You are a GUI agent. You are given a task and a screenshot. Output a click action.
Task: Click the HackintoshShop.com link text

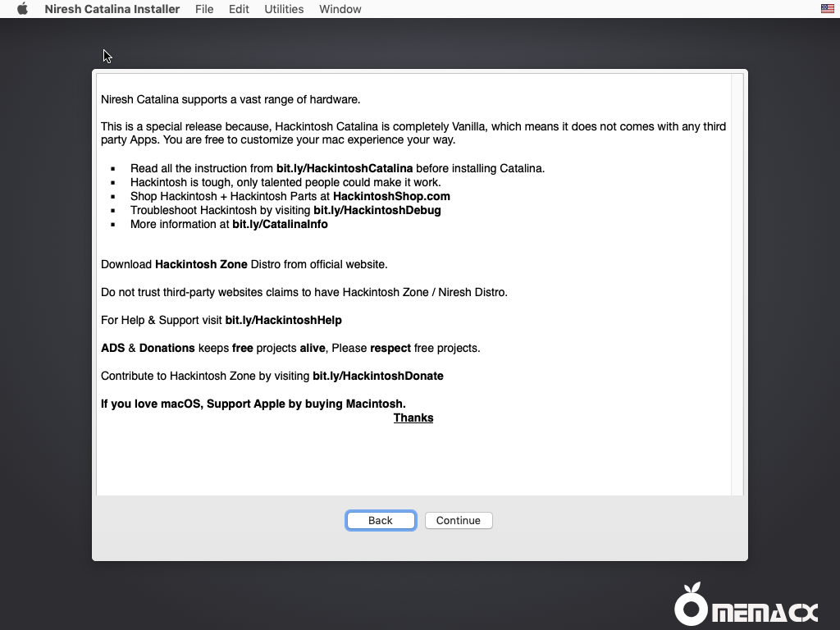pos(391,196)
